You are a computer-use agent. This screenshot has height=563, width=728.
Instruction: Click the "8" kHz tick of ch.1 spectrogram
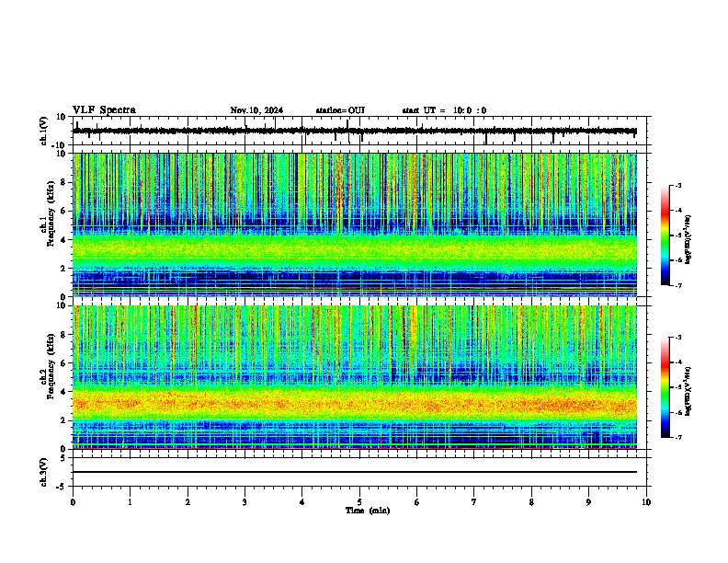coord(64,182)
